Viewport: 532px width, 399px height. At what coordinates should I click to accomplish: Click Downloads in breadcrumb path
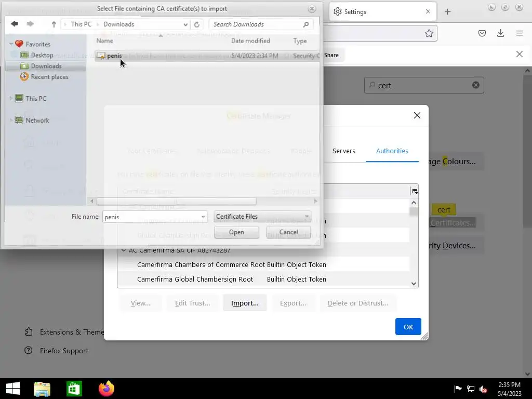[x=119, y=24]
